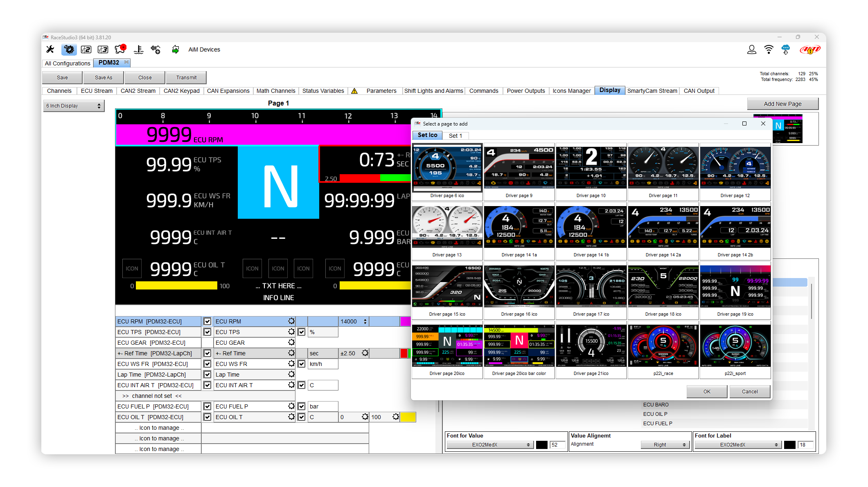Image resolution: width=868 pixels, height=487 pixels.
Task: Open the settings gear for ECU RPM label
Action: (291, 321)
